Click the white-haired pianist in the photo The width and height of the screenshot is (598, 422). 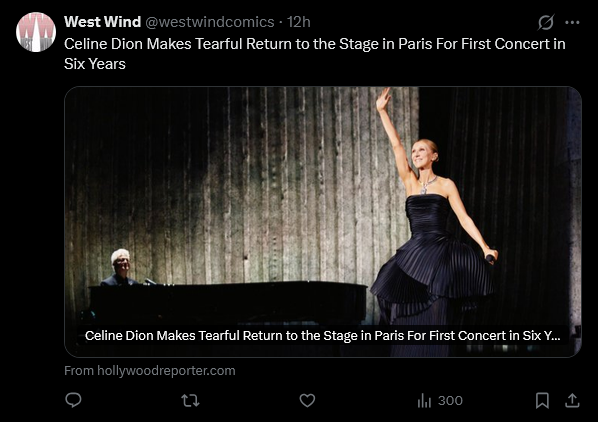(120, 267)
